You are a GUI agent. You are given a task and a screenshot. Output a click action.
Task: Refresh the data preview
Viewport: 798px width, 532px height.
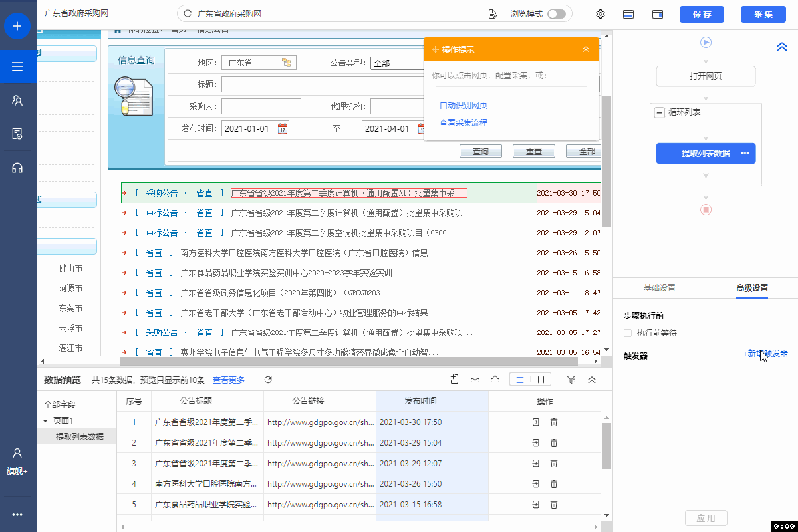tap(268, 380)
